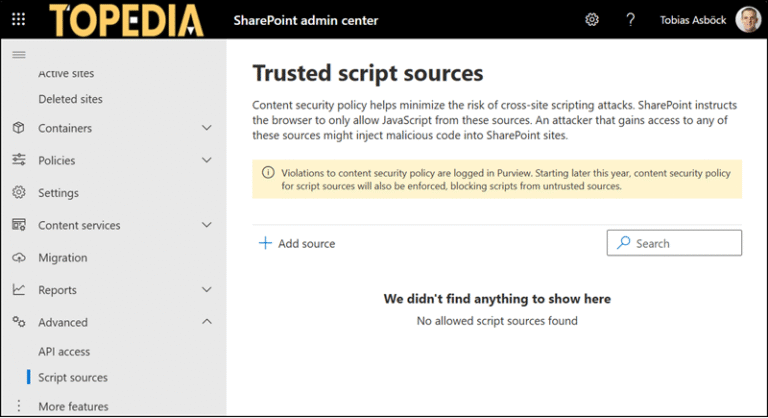768x418 pixels.
Task: Click the Policies sliders icon
Action: pyautogui.click(x=19, y=160)
